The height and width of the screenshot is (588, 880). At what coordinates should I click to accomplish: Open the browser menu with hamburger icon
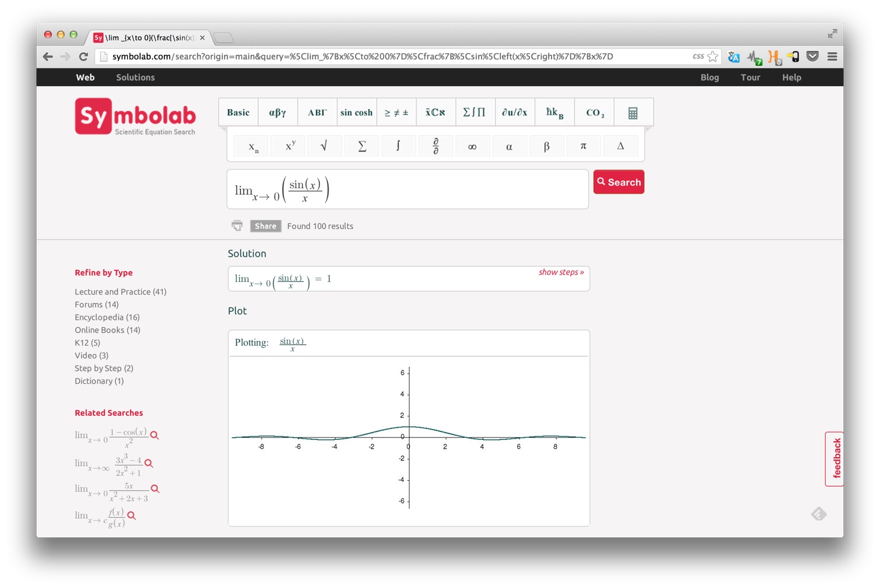(832, 56)
